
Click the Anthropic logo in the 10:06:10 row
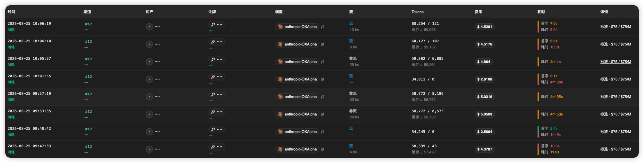coord(280,44)
